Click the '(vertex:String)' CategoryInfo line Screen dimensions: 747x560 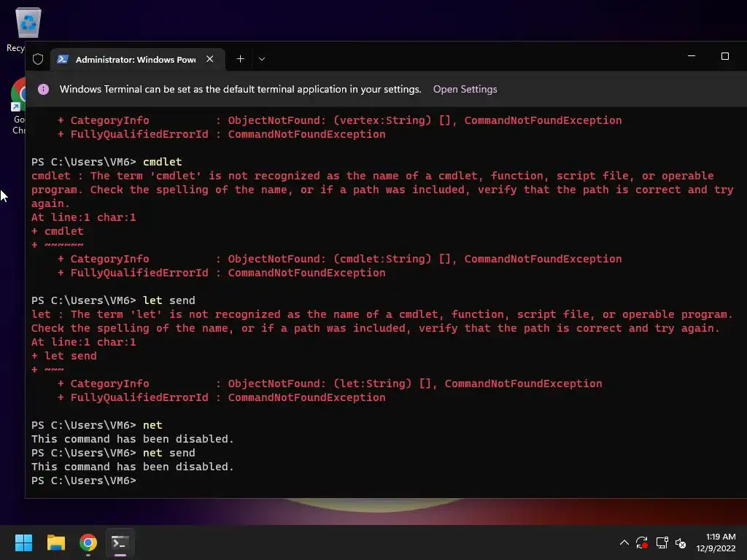340,120
